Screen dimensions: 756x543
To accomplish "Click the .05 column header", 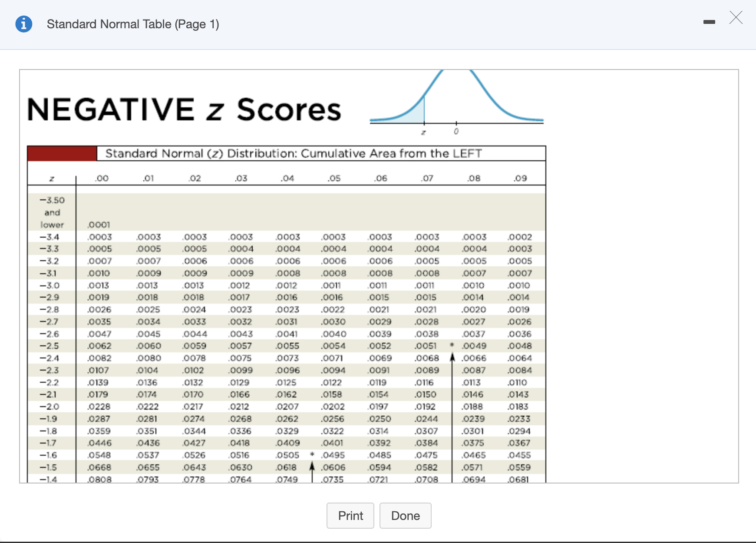I will tap(334, 178).
